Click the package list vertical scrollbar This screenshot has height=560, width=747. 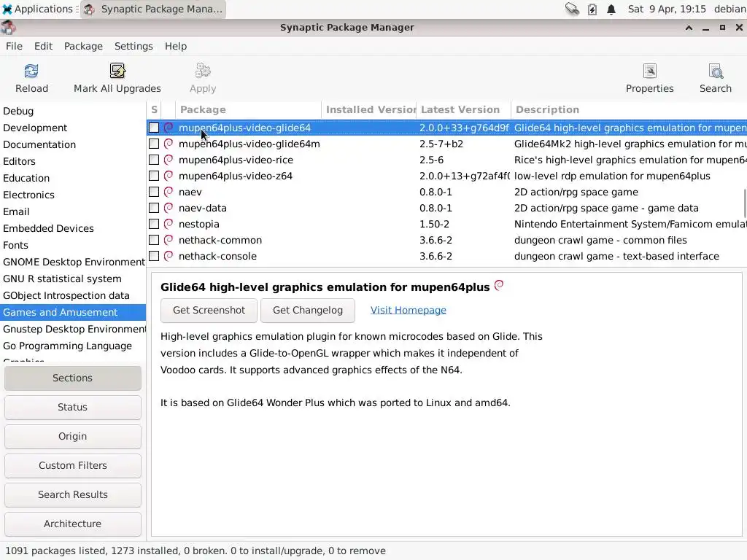point(745,203)
